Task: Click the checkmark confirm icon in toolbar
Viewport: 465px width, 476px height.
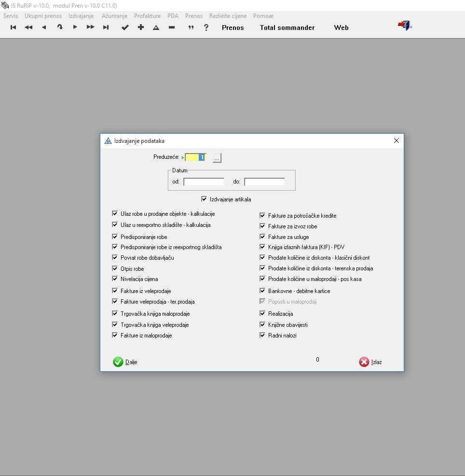Action: click(125, 28)
